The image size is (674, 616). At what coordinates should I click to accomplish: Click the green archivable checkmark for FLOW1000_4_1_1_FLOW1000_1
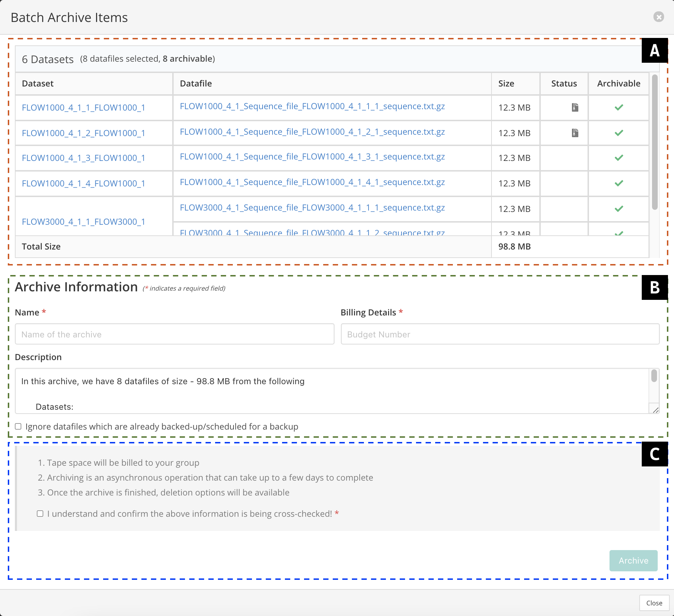[619, 107]
